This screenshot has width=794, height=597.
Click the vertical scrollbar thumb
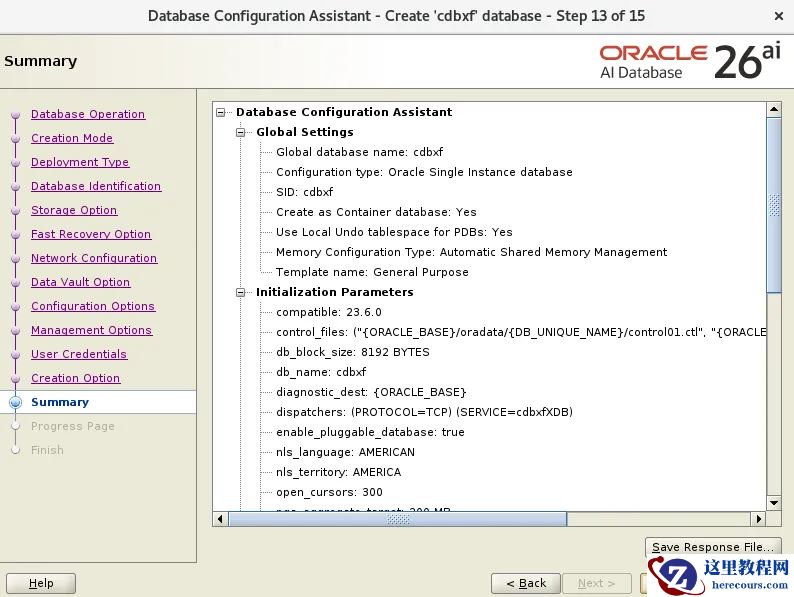774,205
